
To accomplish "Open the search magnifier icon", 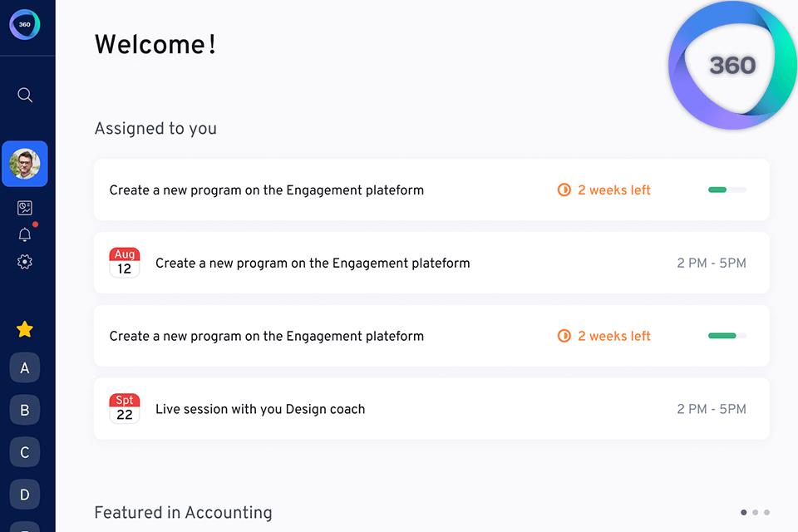I will click(25, 95).
